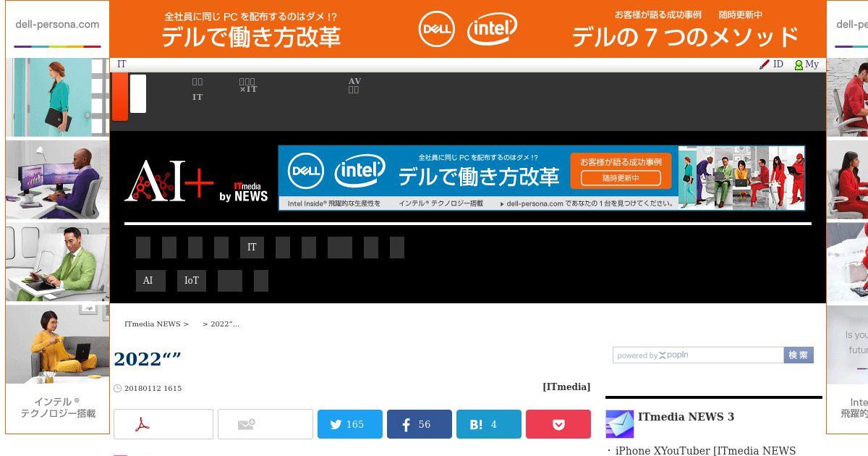This screenshot has height=456, width=868.
Task: Click the pencil icon beside ID
Action: pyautogui.click(x=765, y=64)
